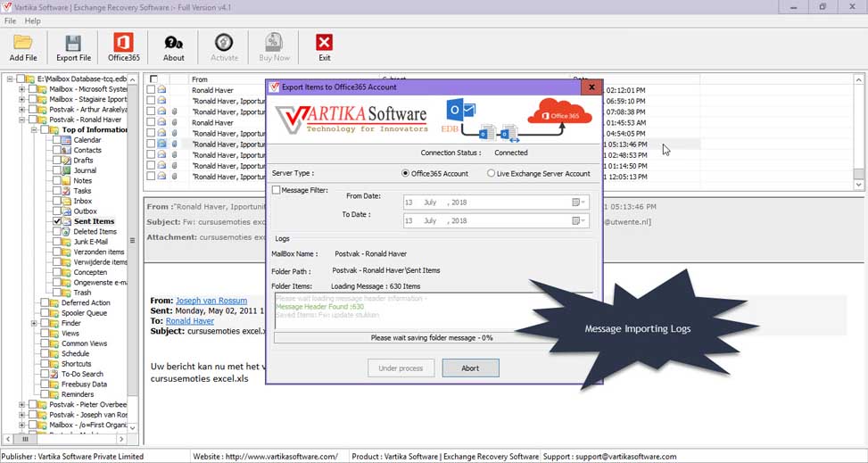Viewport: 868px width, 463px height.
Task: Select the Drafts folder icon
Action: click(x=66, y=160)
